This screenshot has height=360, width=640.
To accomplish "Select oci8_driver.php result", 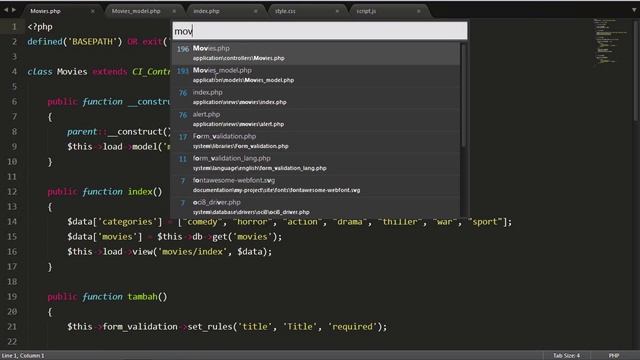I will [316, 207].
